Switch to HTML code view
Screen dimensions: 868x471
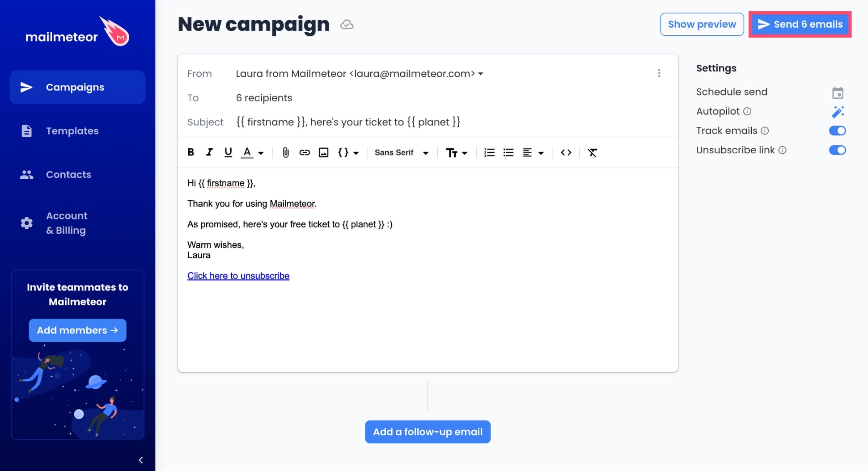coord(566,152)
